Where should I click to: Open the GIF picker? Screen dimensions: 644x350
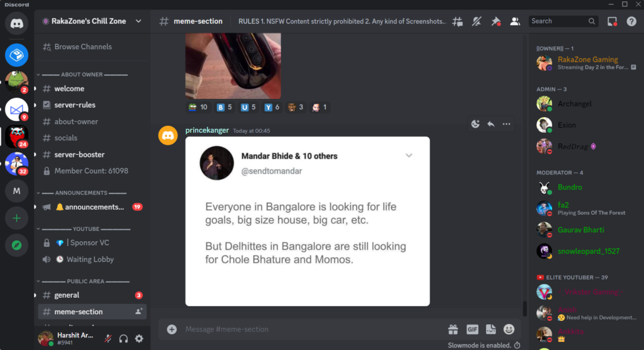[472, 329]
